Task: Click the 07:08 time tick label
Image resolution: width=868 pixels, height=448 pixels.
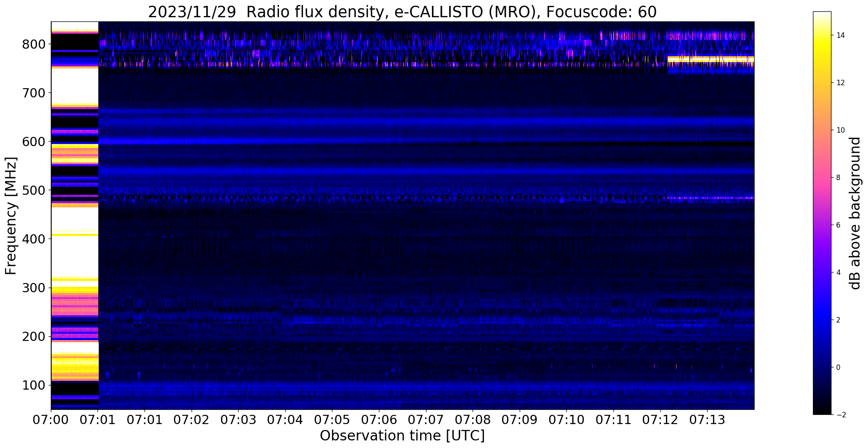Action: pyautogui.click(x=473, y=420)
